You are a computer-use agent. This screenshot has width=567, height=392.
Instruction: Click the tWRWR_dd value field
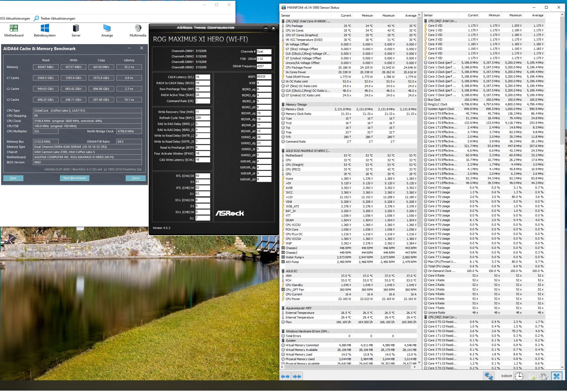click(x=264, y=179)
